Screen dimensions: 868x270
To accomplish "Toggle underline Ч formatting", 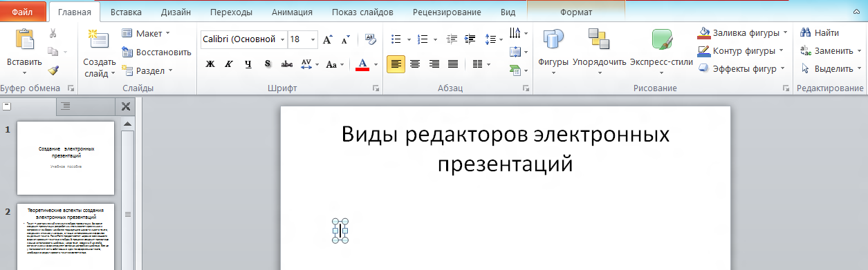I will pyautogui.click(x=248, y=64).
